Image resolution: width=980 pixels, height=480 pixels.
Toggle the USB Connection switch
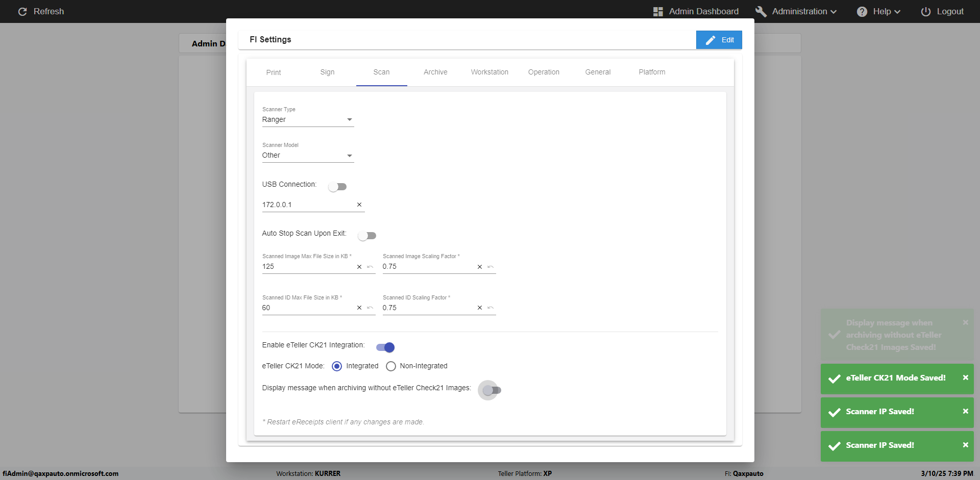click(337, 187)
